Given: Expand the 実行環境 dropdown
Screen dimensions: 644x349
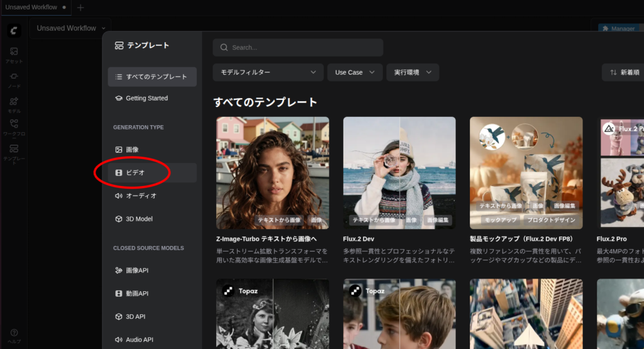Looking at the screenshot, I should [413, 72].
